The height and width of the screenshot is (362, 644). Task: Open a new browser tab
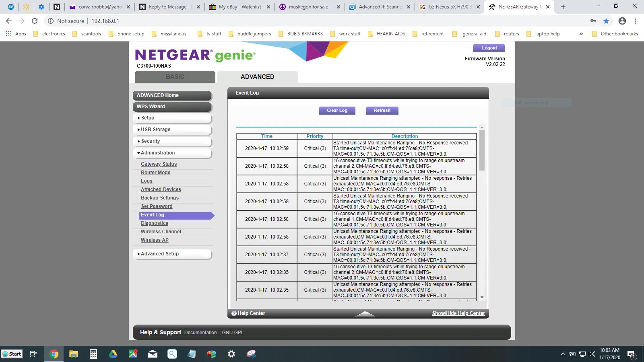pos(563,7)
